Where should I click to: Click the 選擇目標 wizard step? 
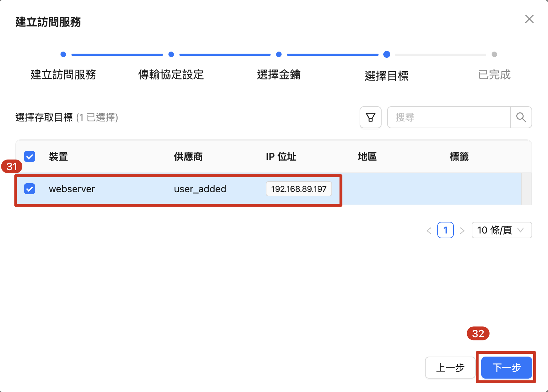click(386, 75)
